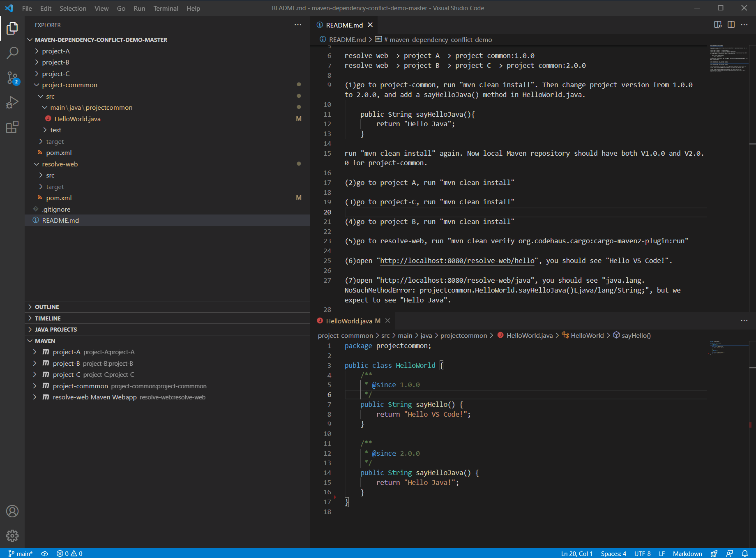This screenshot has width=756, height=558.
Task: Collapse the MAVEN section
Action: tap(167, 341)
